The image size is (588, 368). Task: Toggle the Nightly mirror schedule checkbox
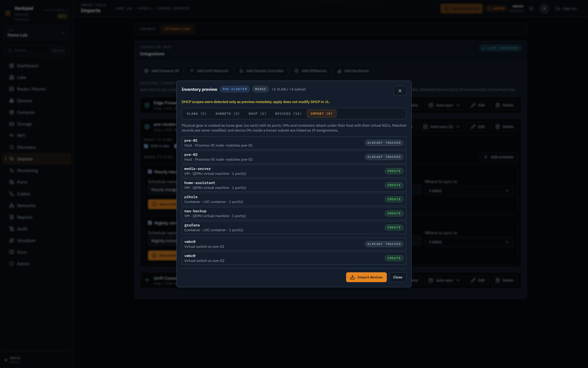pos(150,223)
